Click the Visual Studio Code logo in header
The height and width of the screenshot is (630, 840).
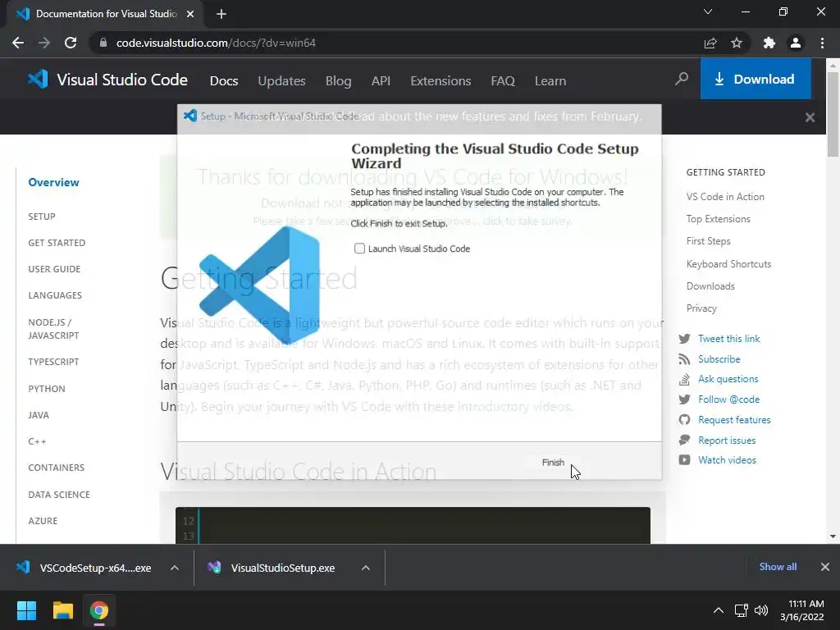tap(107, 80)
